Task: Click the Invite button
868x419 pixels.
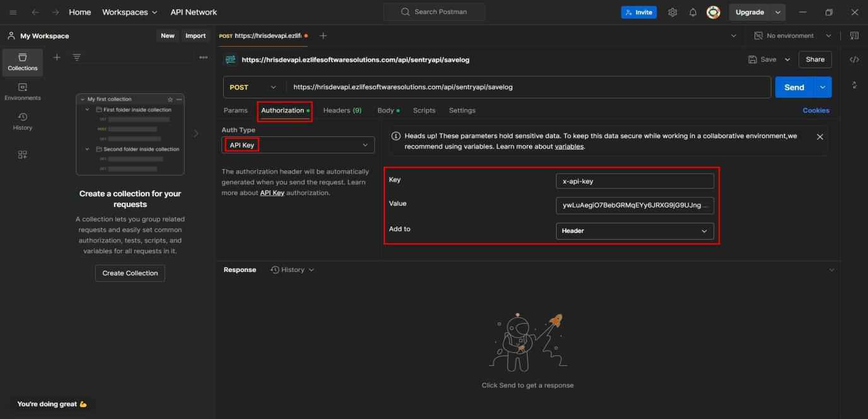Action: pos(639,12)
